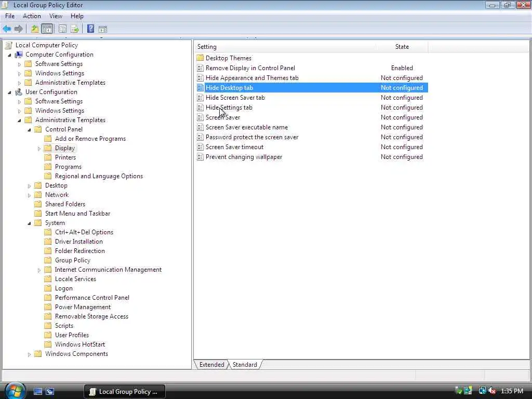Click the Forward arrow toolbar icon
This screenshot has width=532, height=399.
19,29
